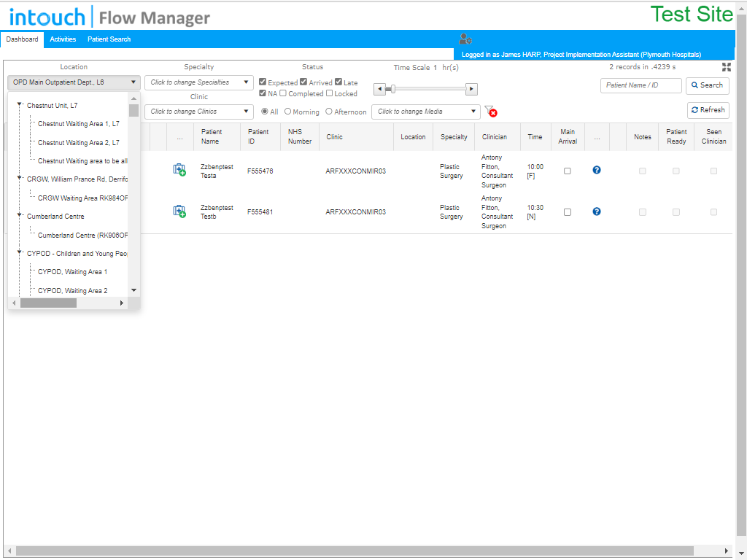Select CRGW Waiting Area location
Viewport: 747px width, 560px height.
pos(82,198)
